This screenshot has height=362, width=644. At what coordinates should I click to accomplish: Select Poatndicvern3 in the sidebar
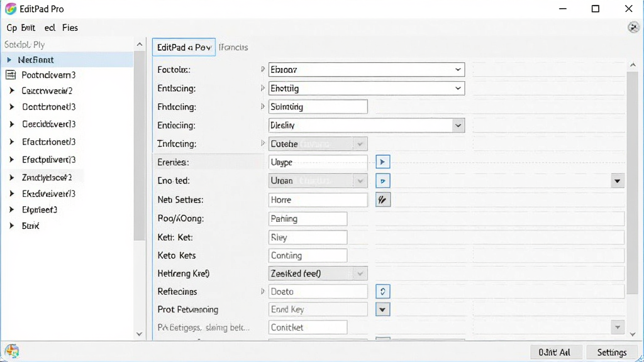point(48,75)
